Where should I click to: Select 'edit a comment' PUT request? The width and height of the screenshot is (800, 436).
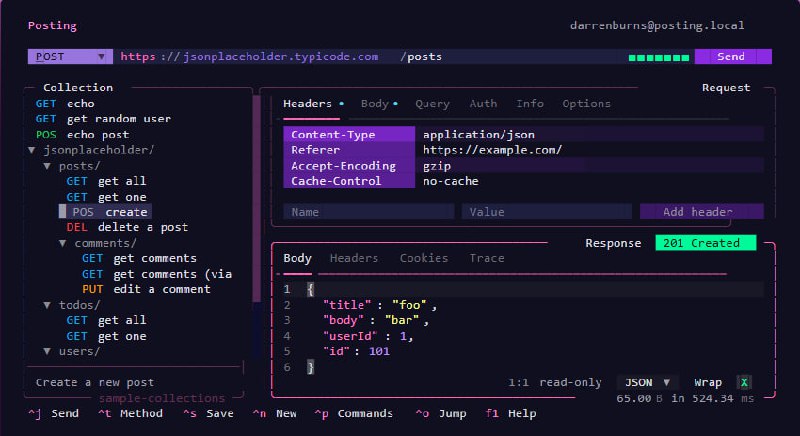tap(146, 289)
